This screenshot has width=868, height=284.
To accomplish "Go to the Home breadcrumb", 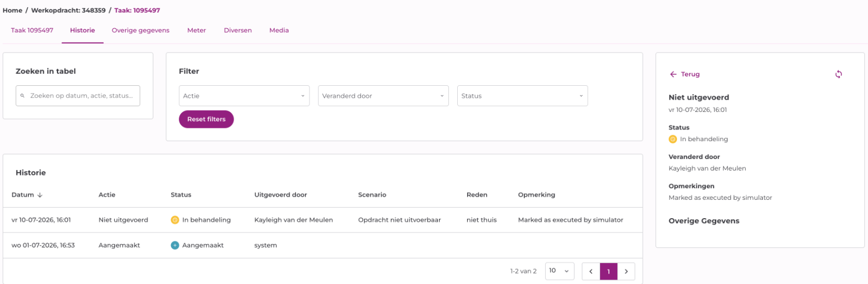I will pos(12,10).
